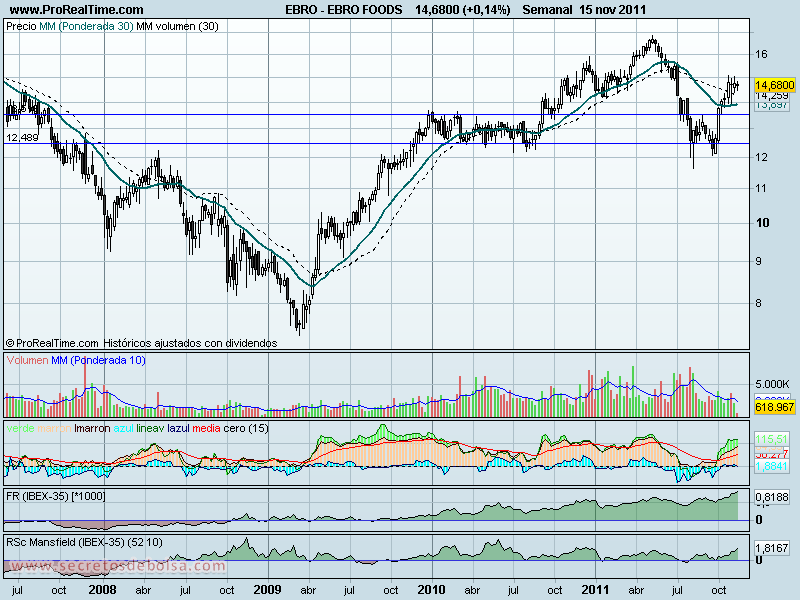Select the Precio legend label
Image resolution: width=800 pixels, height=600 pixels.
[x=21, y=26]
